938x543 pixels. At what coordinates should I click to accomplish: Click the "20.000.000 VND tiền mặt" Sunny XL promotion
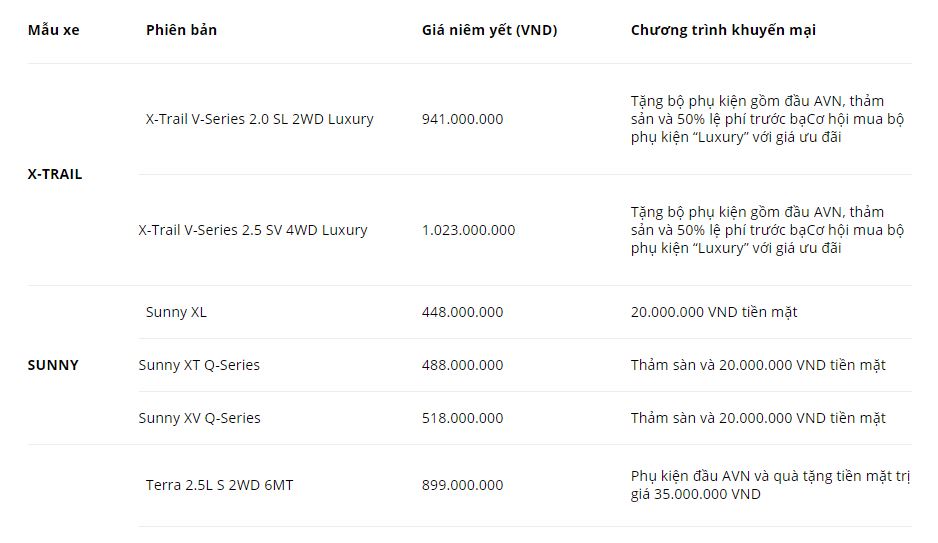coord(714,312)
